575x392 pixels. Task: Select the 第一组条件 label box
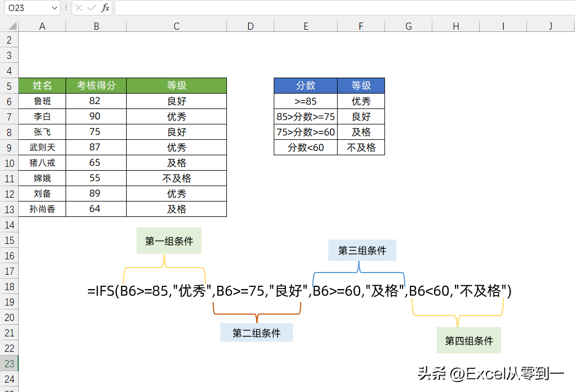pyautogui.click(x=169, y=241)
